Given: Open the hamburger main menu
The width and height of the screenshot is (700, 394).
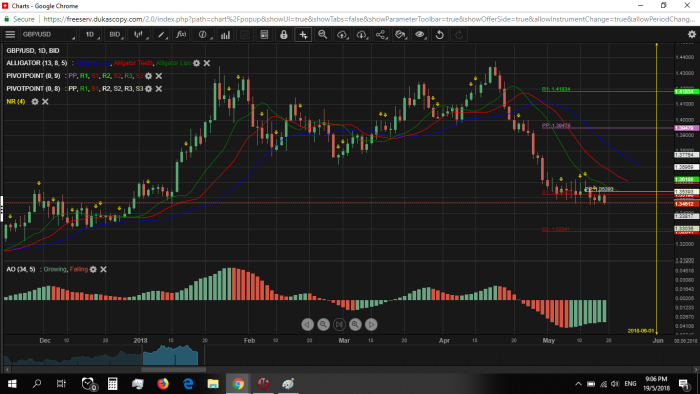Looking at the screenshot, I should 10,34.
